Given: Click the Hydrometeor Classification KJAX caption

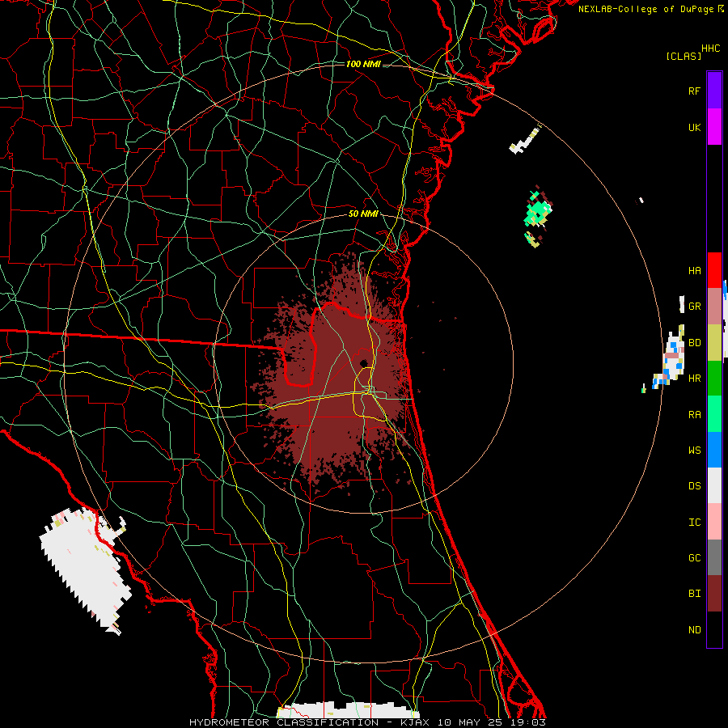Looking at the screenshot, I should (x=367, y=722).
